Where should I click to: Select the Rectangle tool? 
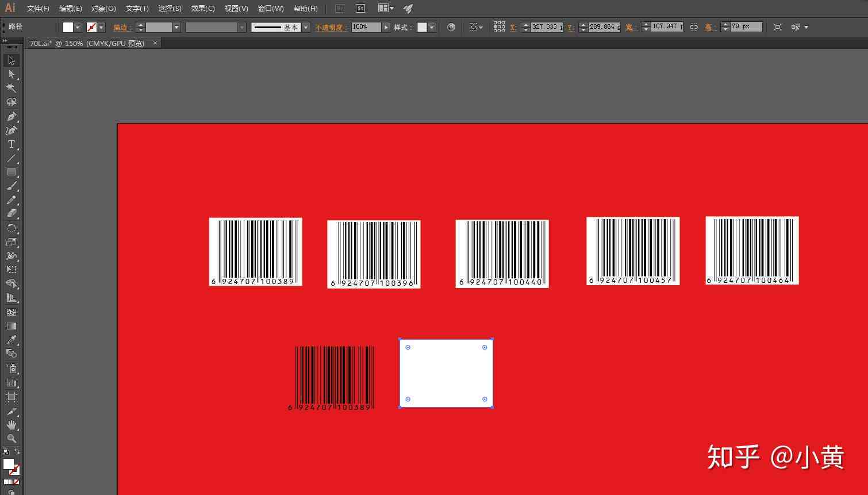[11, 172]
